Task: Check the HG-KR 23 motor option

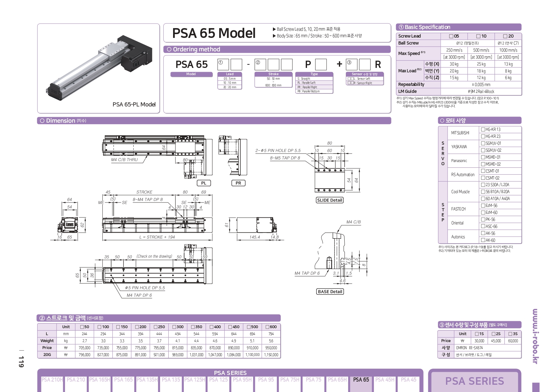Action: click(x=483, y=136)
